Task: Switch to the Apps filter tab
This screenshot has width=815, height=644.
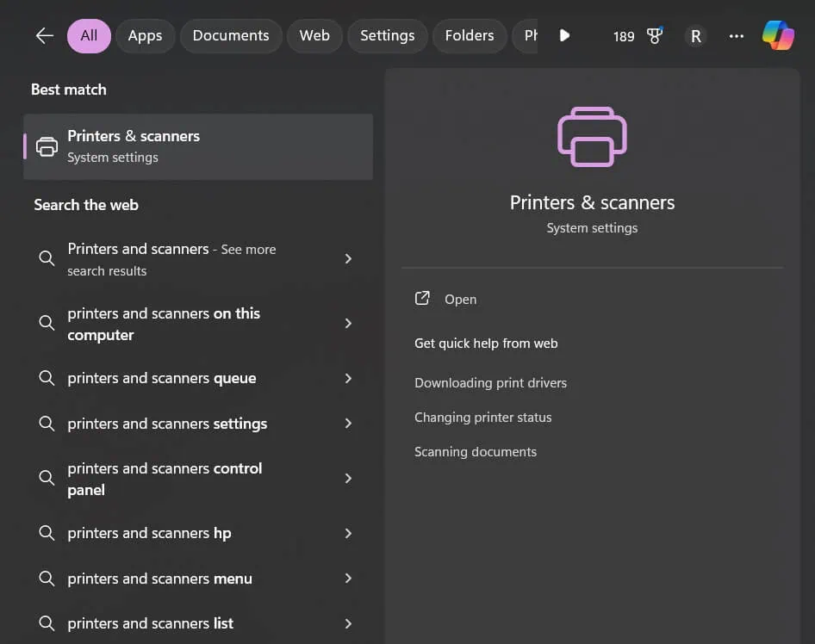Action: point(145,36)
